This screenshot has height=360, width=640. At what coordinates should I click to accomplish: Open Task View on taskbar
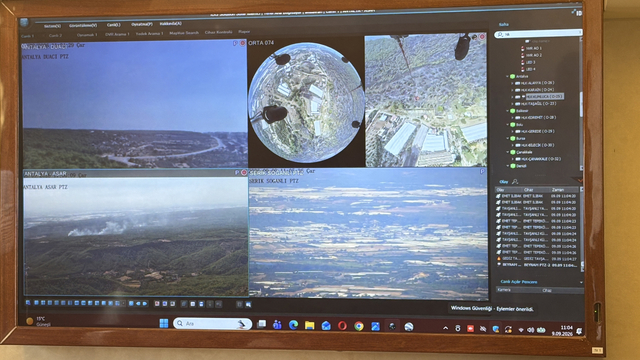click(x=261, y=324)
